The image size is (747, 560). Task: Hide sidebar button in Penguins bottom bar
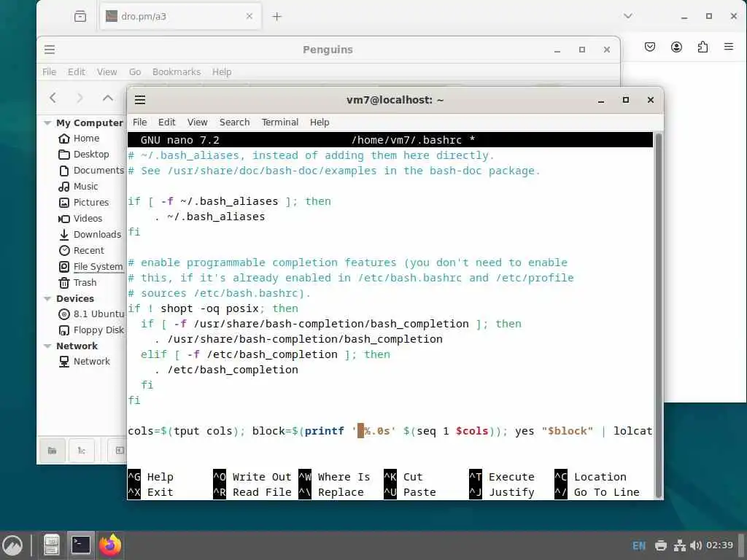[119, 451]
